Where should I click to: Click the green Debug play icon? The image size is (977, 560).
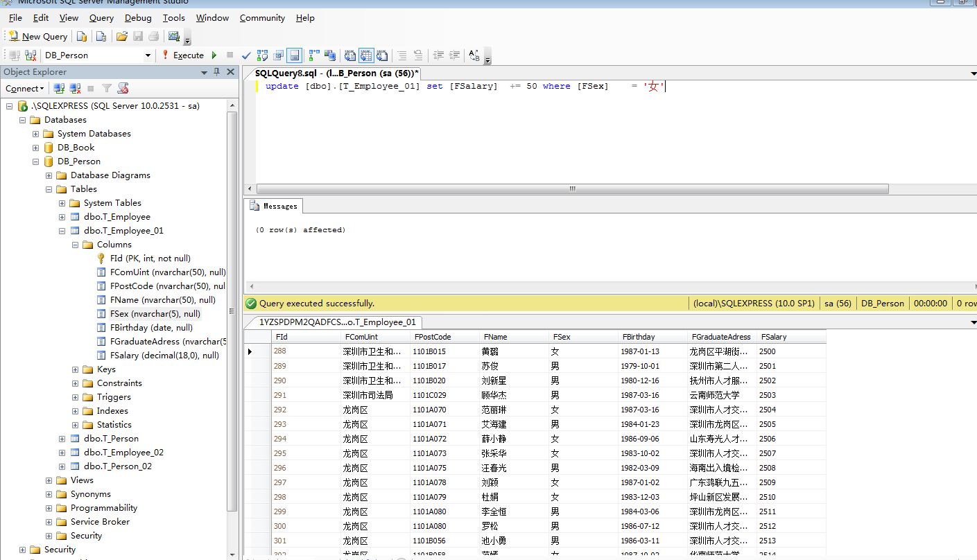[214, 55]
